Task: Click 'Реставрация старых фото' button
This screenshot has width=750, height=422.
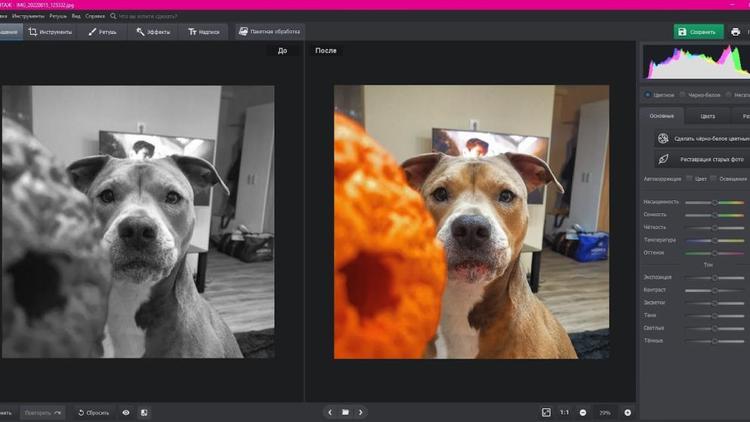Action: click(702, 159)
